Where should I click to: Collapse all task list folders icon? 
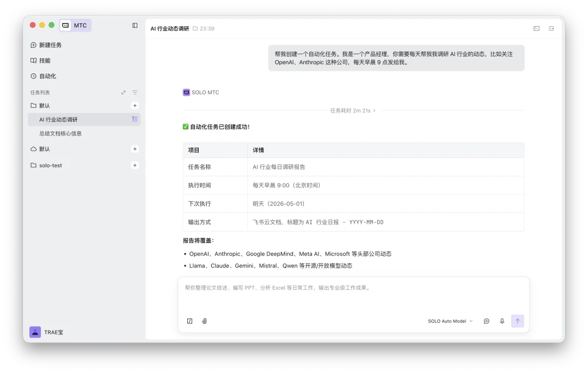[x=124, y=92]
